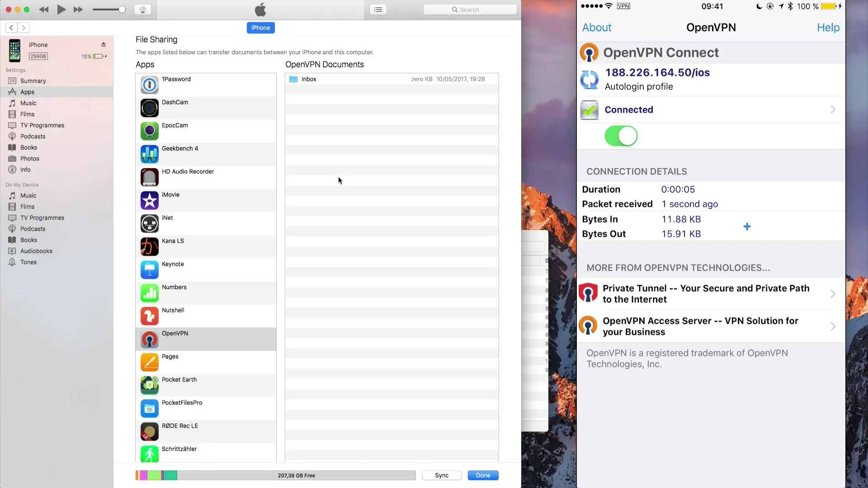Click the VPN status indicator in iPhone status bar

tap(623, 6)
